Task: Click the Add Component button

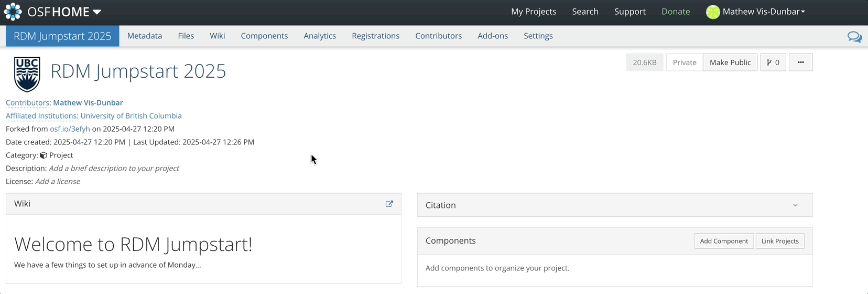Action: point(723,241)
